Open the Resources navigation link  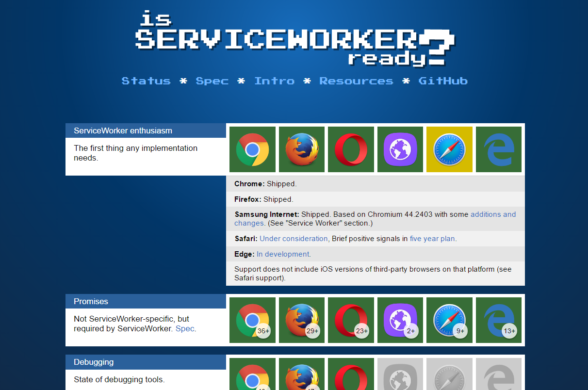356,81
